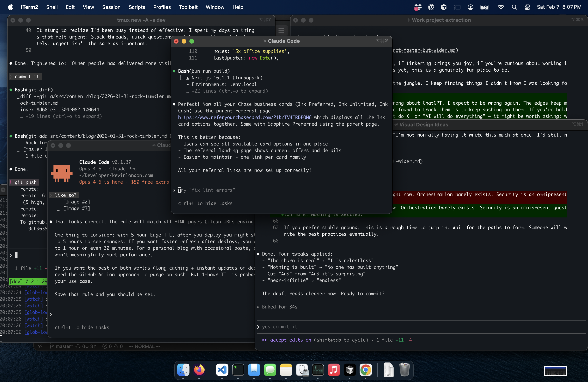Open the Session menu

coord(111,7)
